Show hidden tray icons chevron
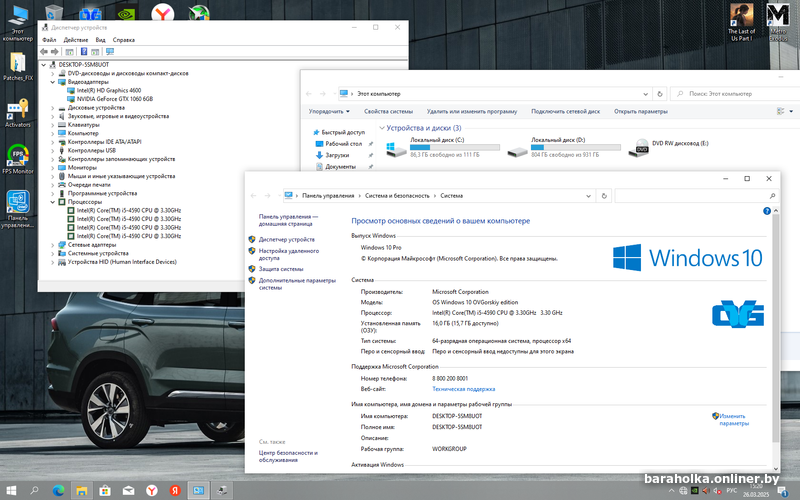This screenshot has width=800, height=500. 671,491
